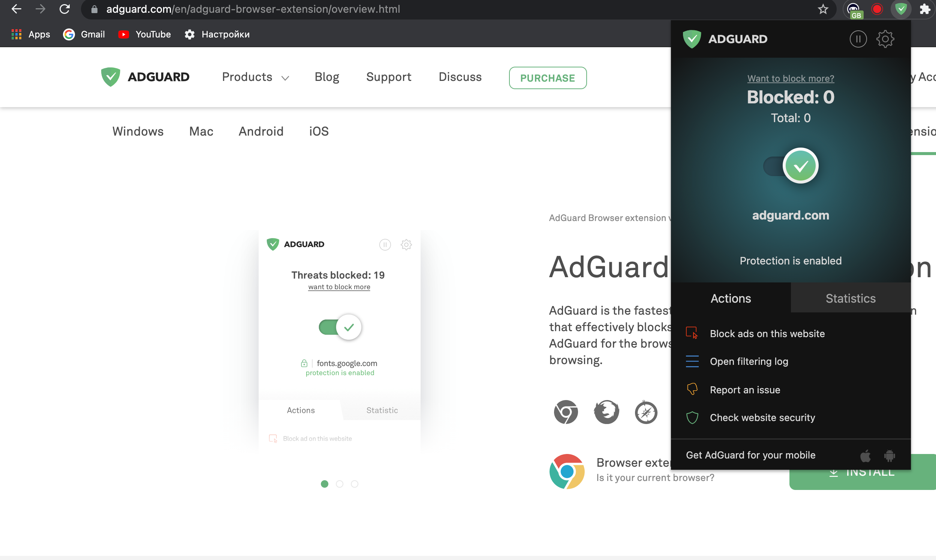936x560 pixels.
Task: Click the Blocked: 0 total counter area
Action: coord(790,106)
